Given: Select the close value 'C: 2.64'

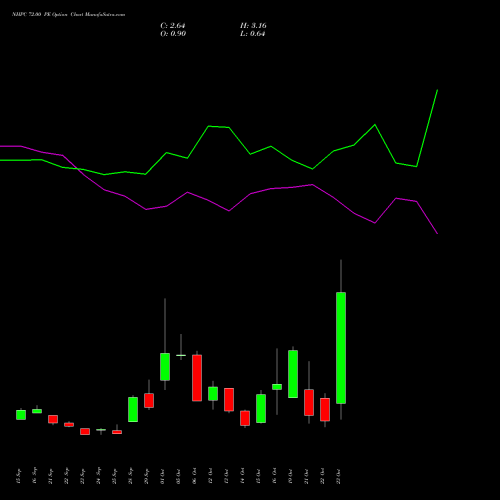Looking at the screenshot, I should click(173, 26).
